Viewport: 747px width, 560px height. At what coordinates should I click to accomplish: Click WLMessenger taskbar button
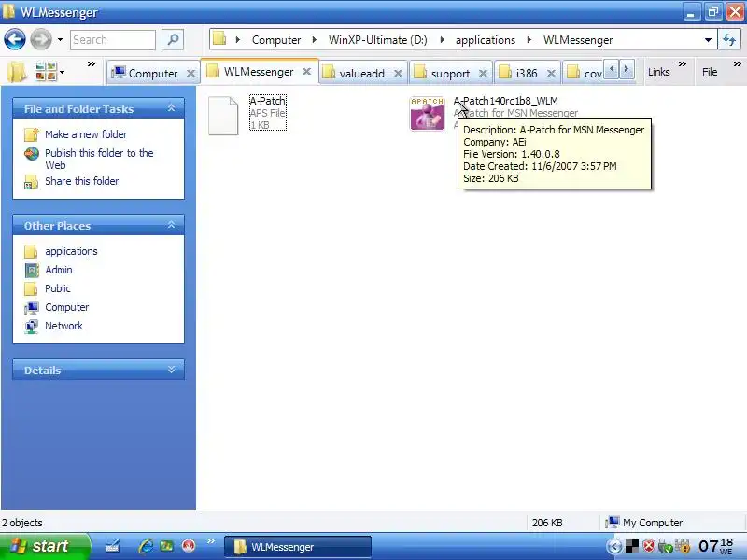click(x=297, y=547)
